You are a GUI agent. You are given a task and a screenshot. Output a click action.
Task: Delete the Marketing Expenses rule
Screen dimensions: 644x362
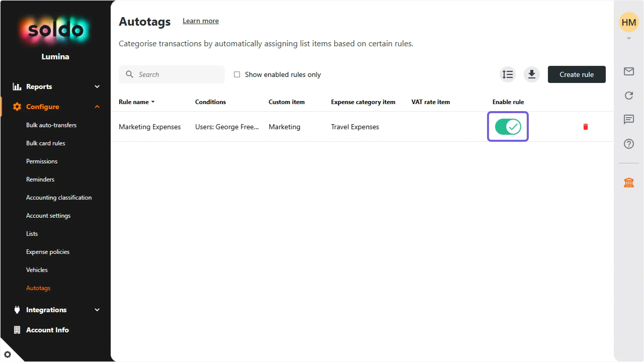coord(586,127)
